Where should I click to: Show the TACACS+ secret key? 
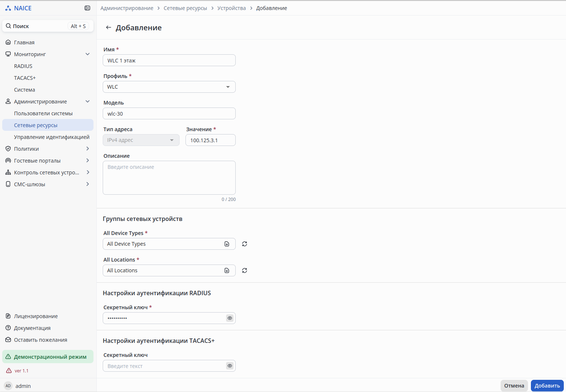230,366
